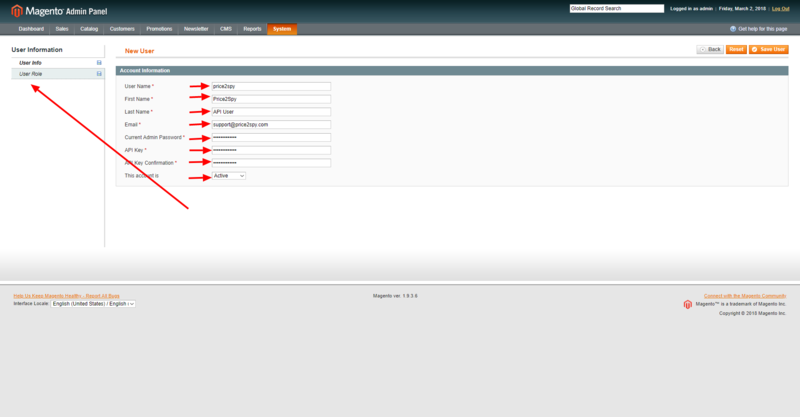Focus the Global Record Search field
The height and width of the screenshot is (417, 800).
tap(617, 9)
